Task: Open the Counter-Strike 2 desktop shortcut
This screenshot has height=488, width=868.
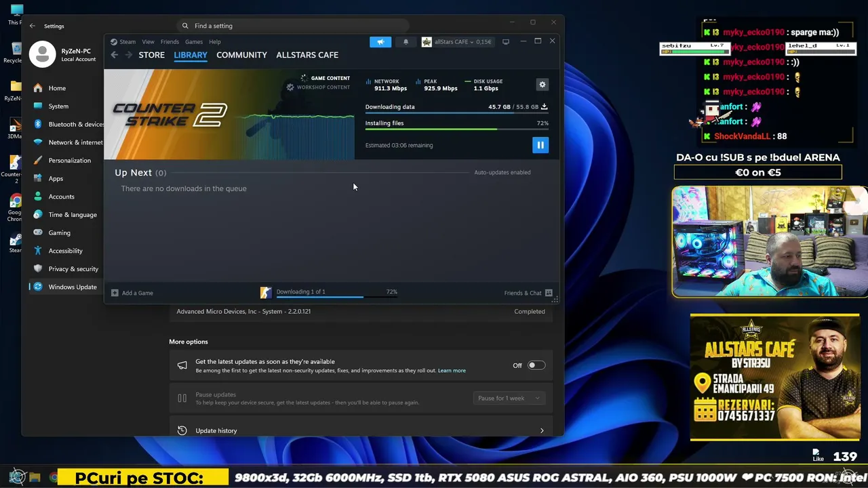Action: point(13,169)
